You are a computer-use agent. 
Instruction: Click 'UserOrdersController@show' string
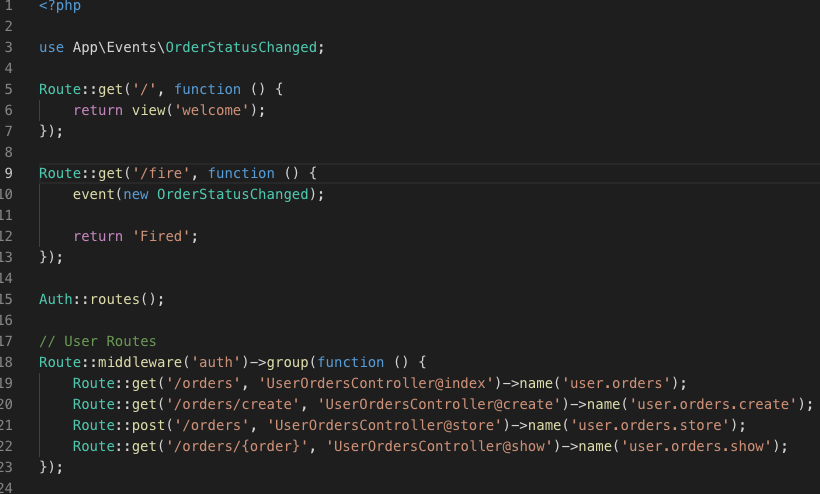click(x=439, y=446)
